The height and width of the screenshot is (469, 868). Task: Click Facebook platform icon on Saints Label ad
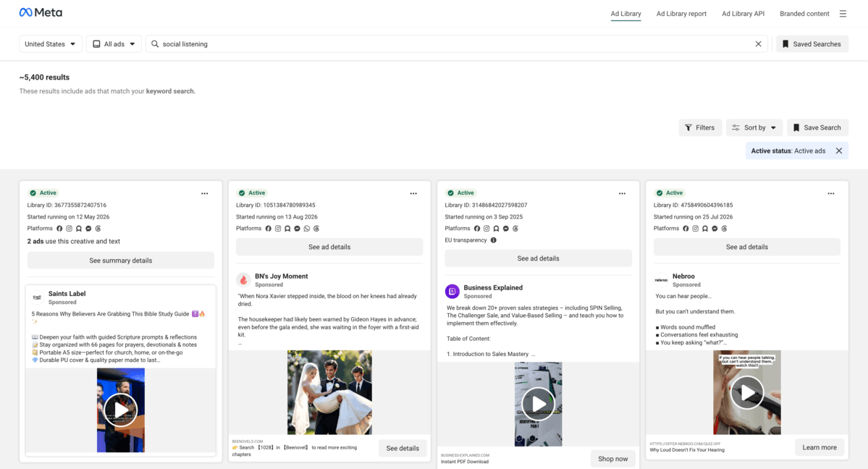(59, 228)
